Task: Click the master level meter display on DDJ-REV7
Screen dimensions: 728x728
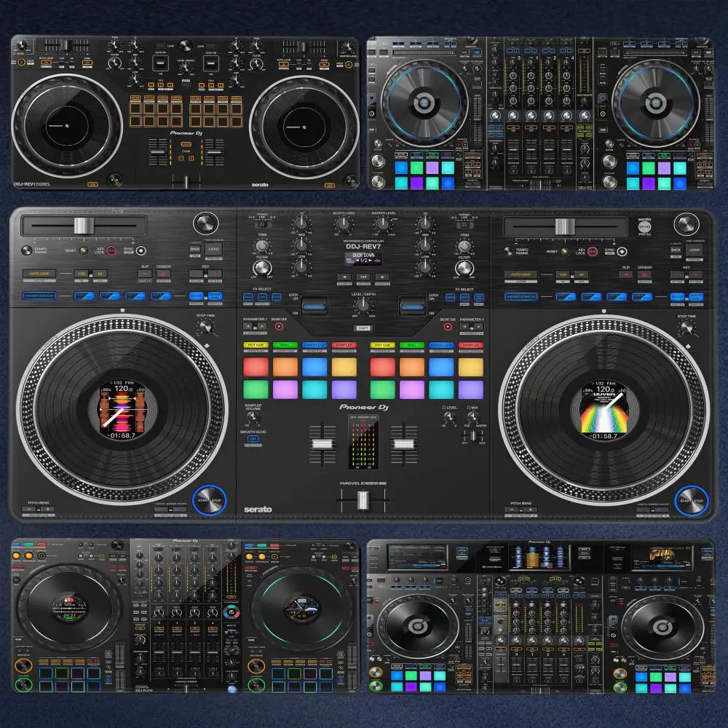Action: (363, 442)
